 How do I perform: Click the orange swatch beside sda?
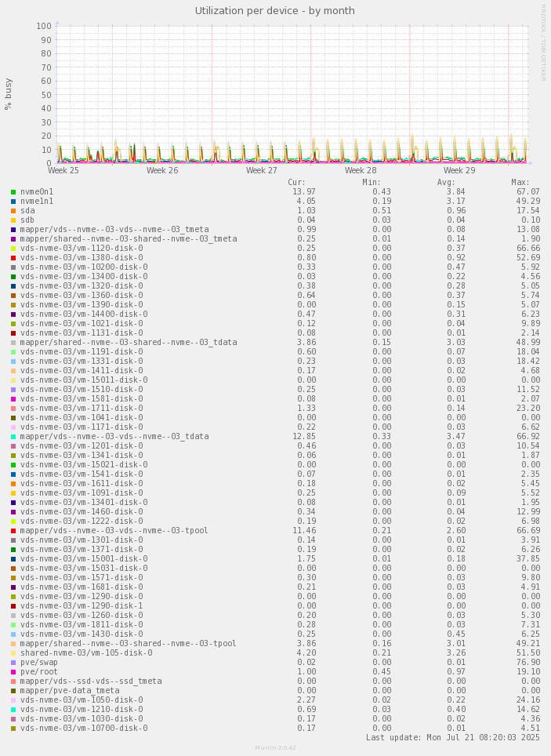point(13,211)
